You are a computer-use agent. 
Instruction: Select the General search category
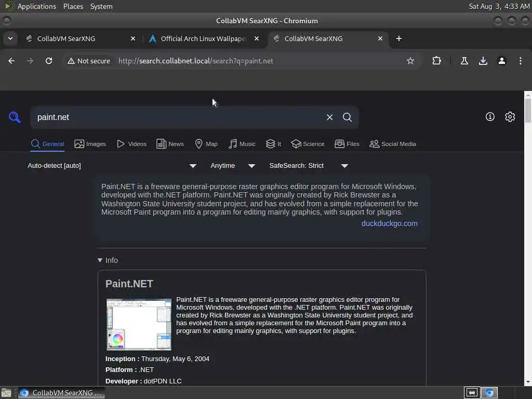pyautogui.click(x=47, y=144)
